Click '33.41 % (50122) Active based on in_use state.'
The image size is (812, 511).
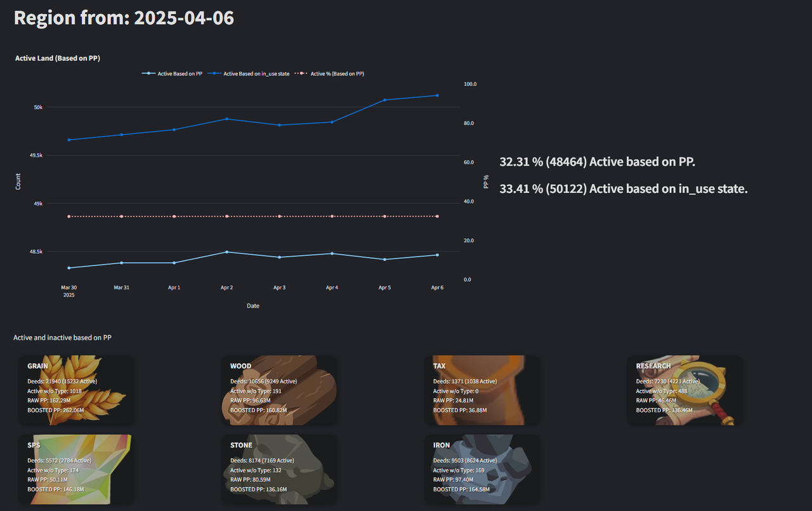[x=624, y=189]
